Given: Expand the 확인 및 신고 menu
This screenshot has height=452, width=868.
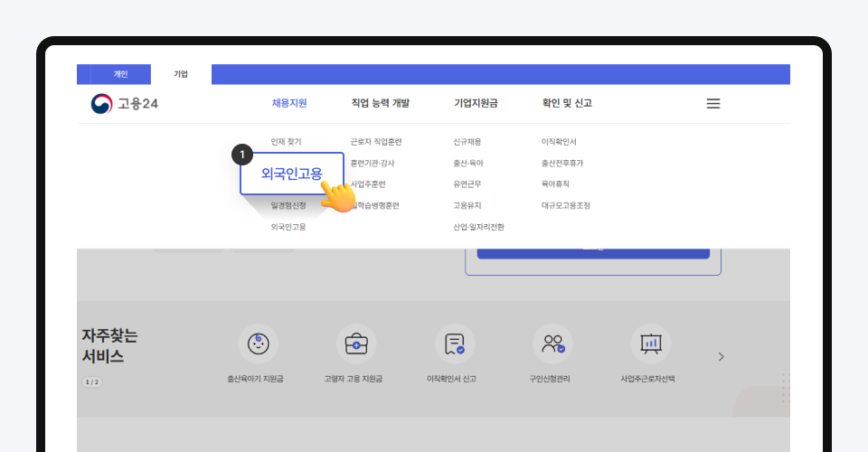Looking at the screenshot, I should pyautogui.click(x=567, y=103).
